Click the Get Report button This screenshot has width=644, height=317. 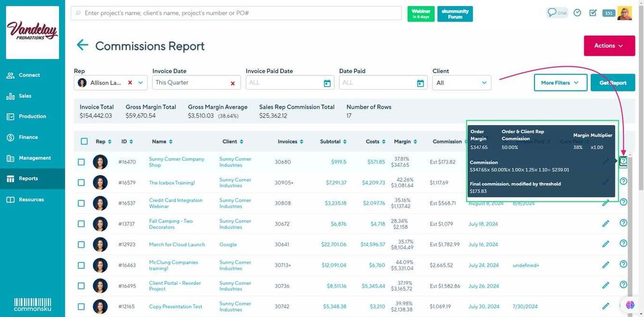click(613, 83)
